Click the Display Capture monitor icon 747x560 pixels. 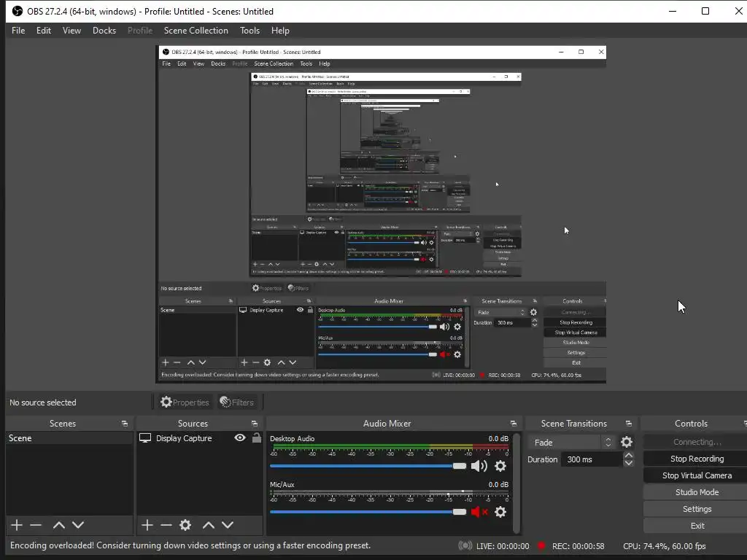point(145,437)
